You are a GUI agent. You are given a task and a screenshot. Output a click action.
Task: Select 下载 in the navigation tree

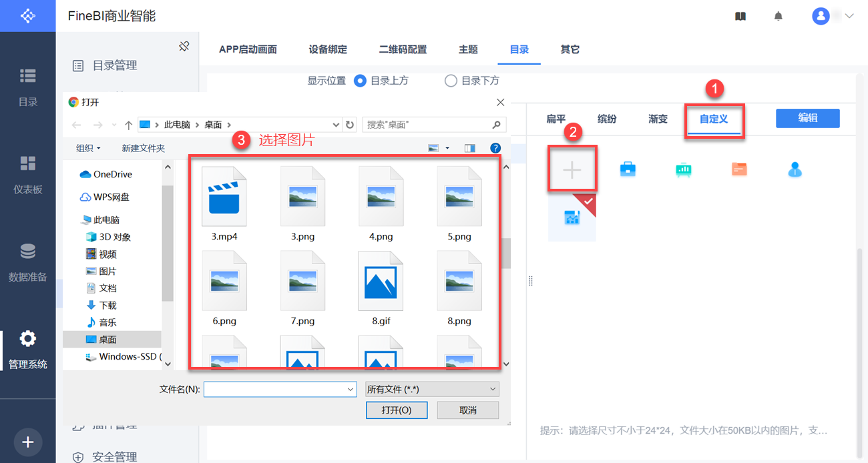(x=101, y=305)
